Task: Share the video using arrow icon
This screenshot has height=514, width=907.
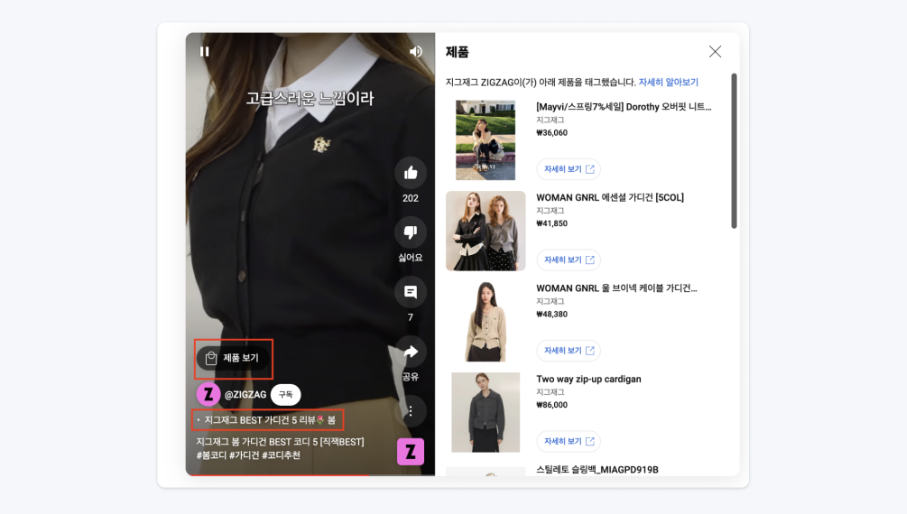Action: click(x=410, y=352)
